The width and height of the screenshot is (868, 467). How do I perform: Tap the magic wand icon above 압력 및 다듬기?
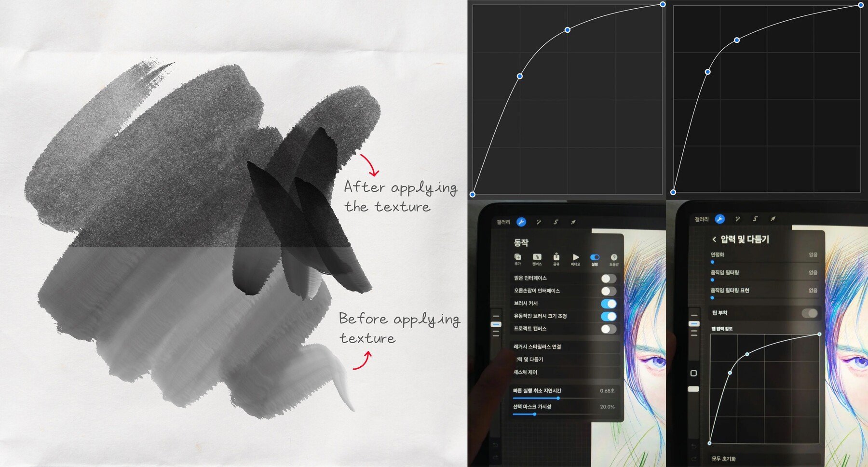click(737, 219)
